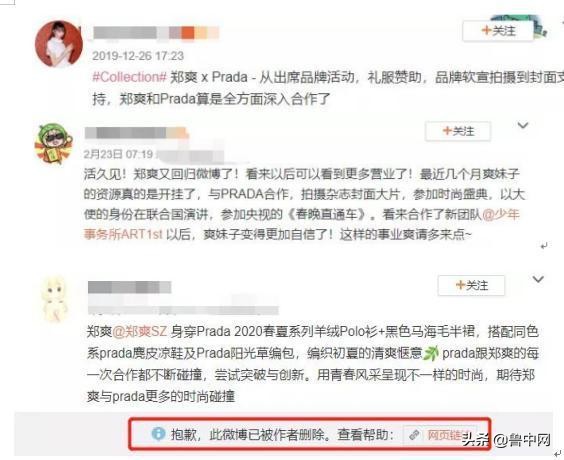Click the blue info icon in deletion notice
The width and height of the screenshot is (564, 460).
pos(158,434)
